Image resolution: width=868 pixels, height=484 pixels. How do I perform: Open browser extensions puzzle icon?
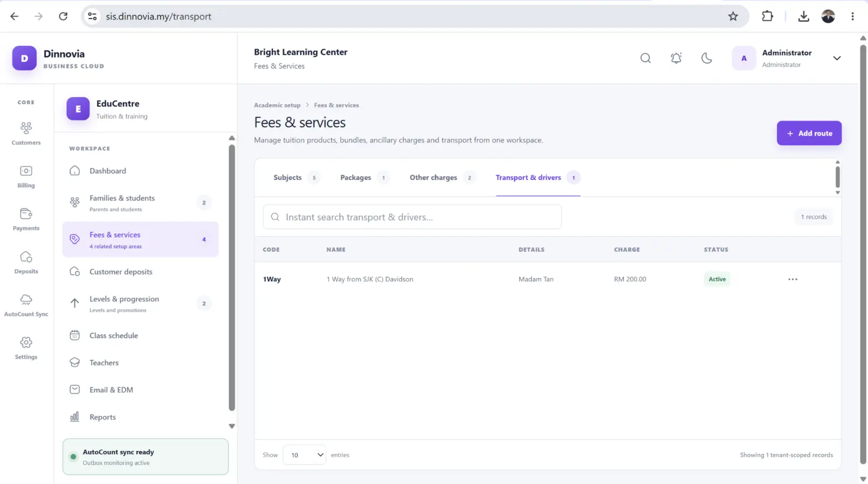tap(767, 16)
